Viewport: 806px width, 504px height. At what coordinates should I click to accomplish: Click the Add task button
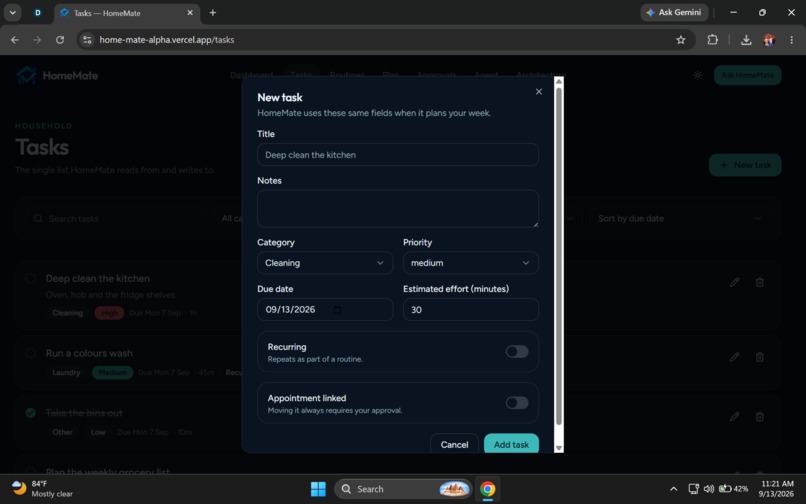click(511, 444)
